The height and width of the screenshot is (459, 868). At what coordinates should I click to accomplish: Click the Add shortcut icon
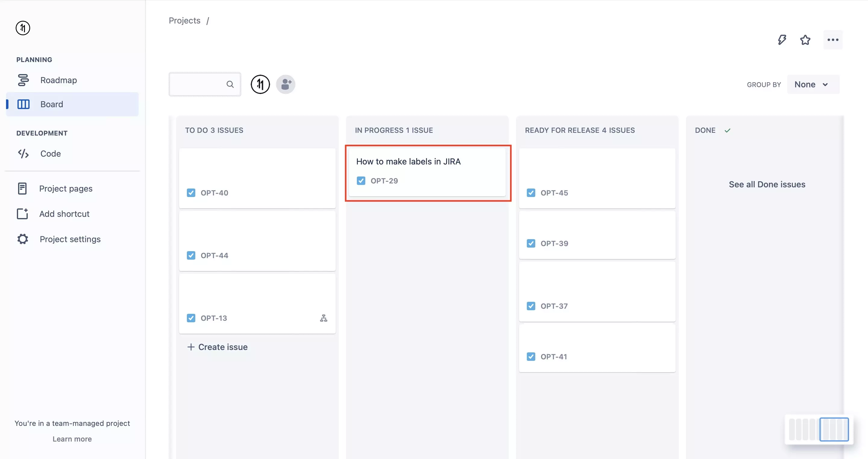[22, 214]
